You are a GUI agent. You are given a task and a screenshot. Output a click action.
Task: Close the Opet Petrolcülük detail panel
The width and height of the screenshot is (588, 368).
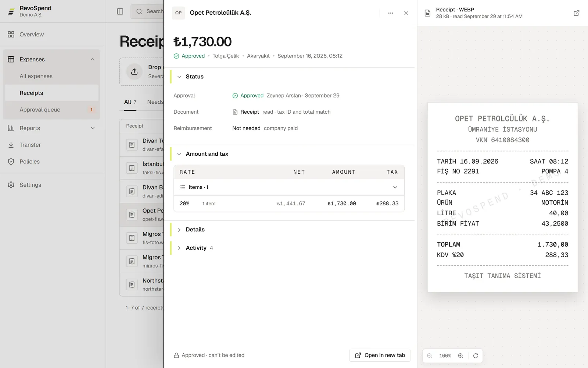coord(406,13)
